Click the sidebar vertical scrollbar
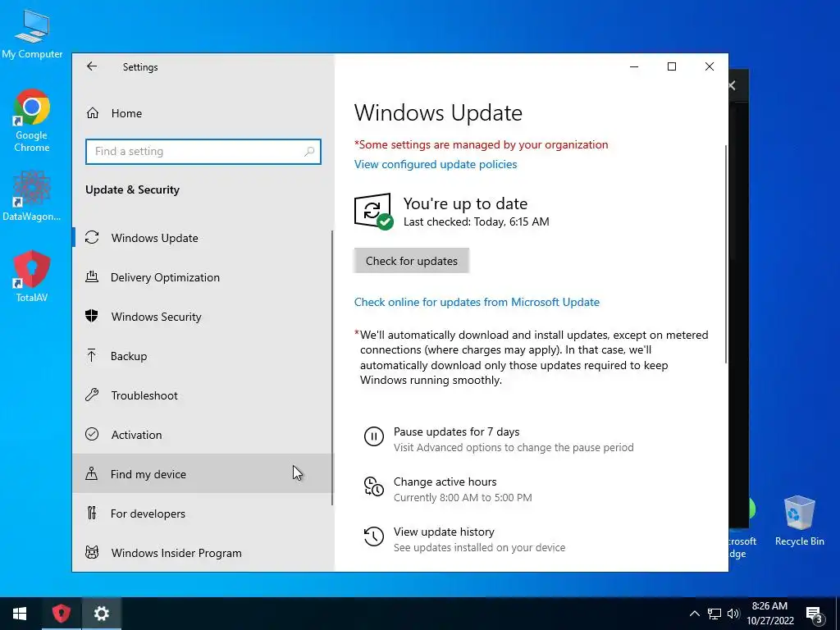This screenshot has height=630, width=840. click(x=332, y=367)
